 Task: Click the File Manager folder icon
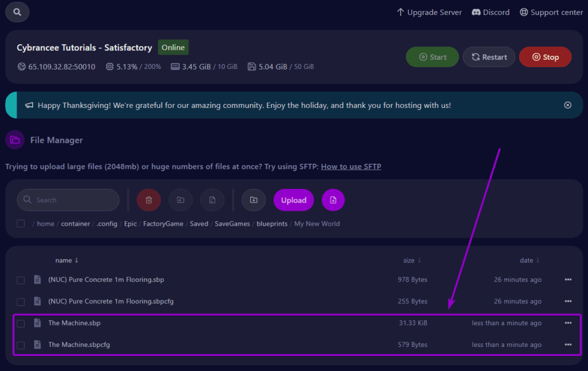[x=14, y=140]
